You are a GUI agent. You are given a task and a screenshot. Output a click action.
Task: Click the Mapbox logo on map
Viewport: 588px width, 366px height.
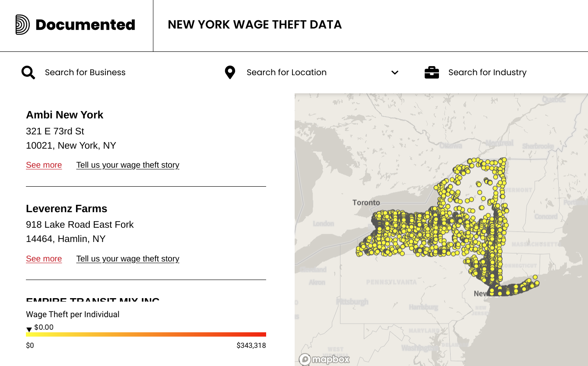pos(324,359)
